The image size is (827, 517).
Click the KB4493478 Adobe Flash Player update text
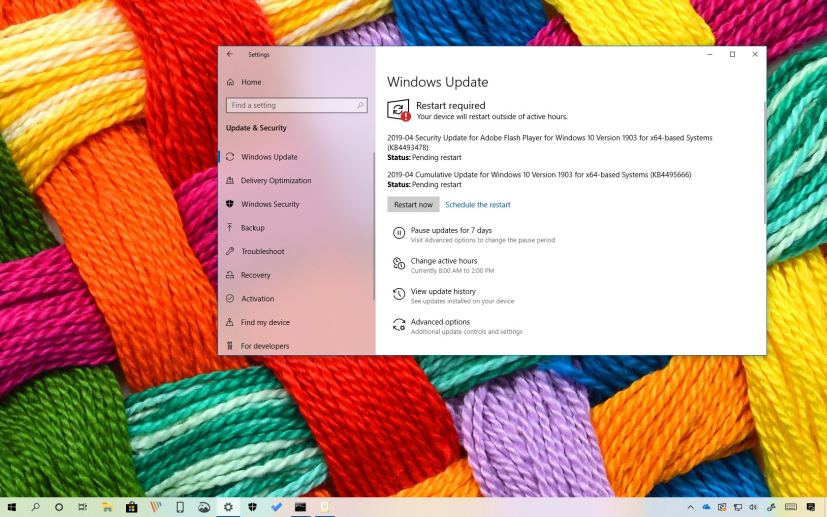pos(550,142)
